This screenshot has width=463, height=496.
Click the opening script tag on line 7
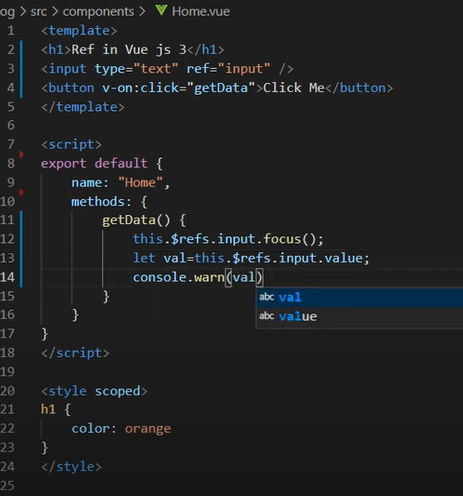pos(71,145)
